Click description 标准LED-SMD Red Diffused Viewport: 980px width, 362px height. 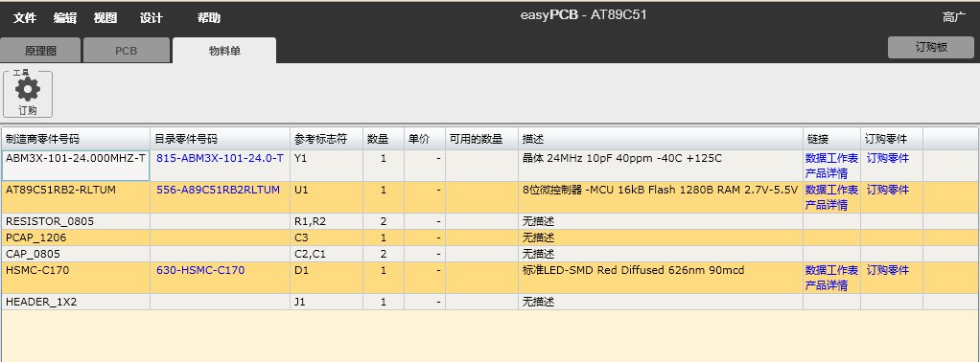[x=633, y=270]
